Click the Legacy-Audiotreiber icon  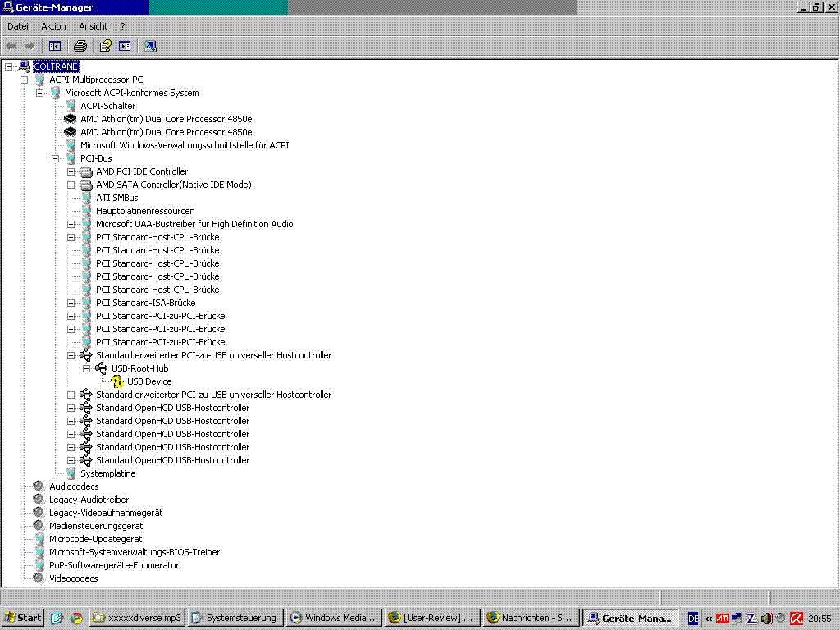point(39,500)
